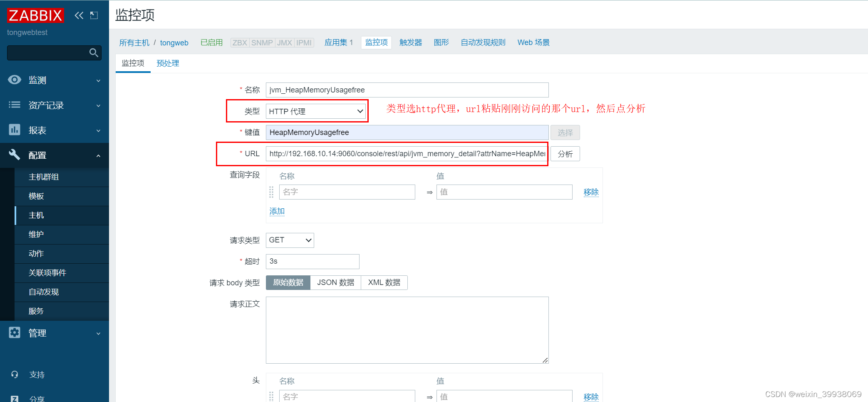
Task: Select XML 数据 body type
Action: coord(384,282)
